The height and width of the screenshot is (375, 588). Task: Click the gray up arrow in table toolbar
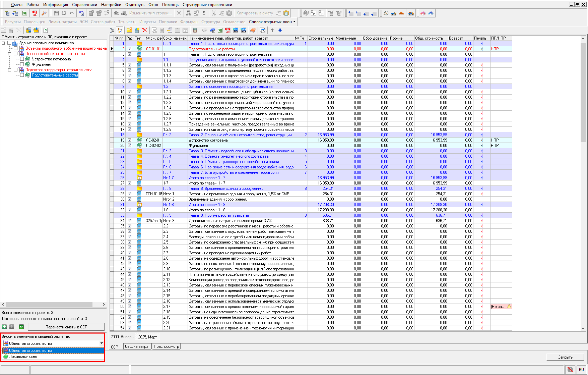click(x=272, y=31)
